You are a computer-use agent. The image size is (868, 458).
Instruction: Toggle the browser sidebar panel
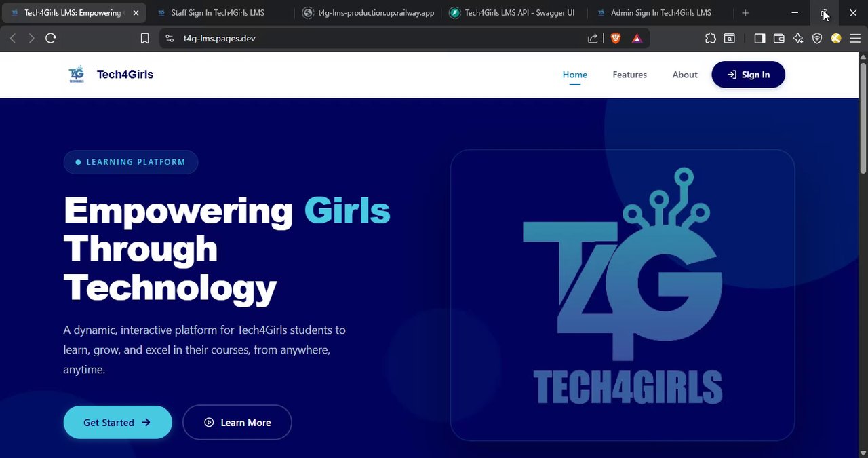pos(759,39)
